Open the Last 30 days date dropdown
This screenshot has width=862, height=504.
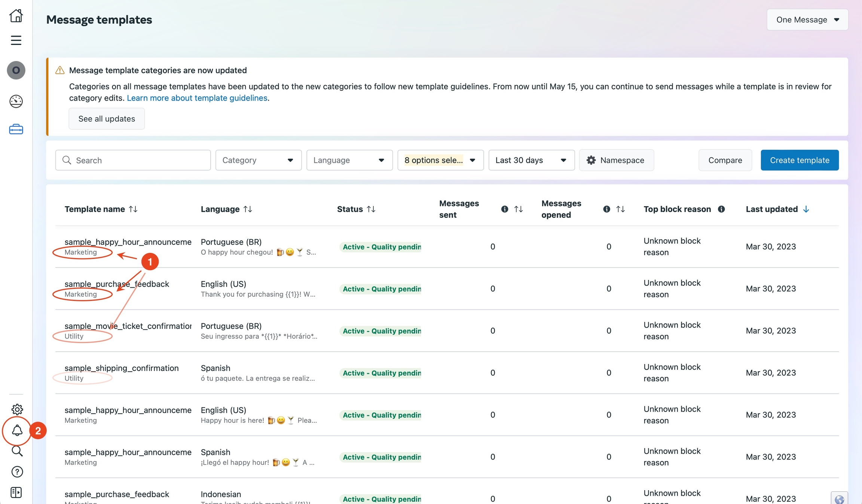tap(531, 160)
